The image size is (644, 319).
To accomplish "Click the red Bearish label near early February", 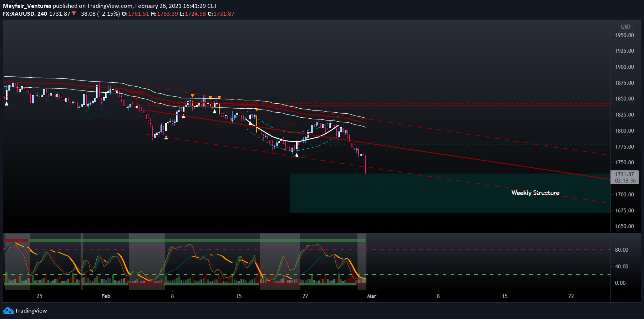I will pyautogui.click(x=137, y=92).
